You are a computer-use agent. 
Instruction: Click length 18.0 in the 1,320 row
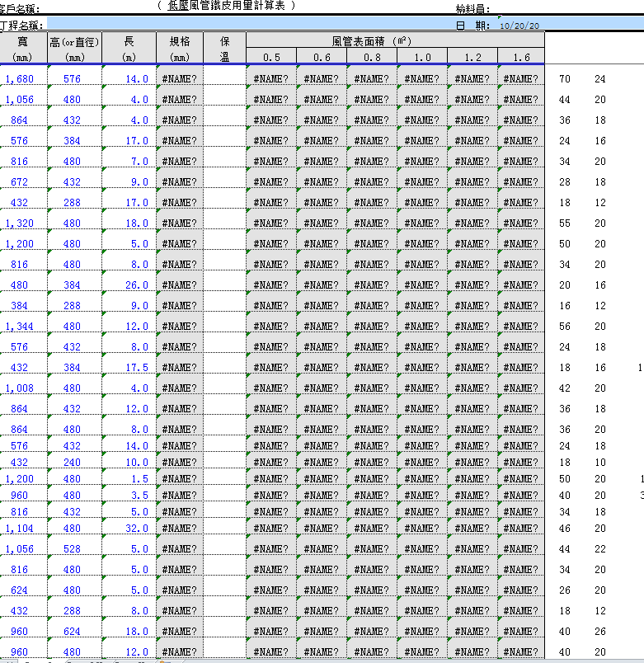point(129,219)
